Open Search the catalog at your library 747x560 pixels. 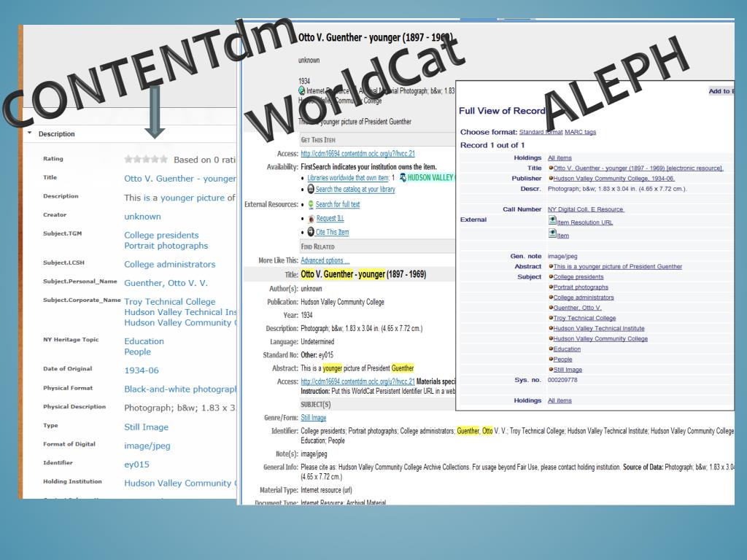355,189
